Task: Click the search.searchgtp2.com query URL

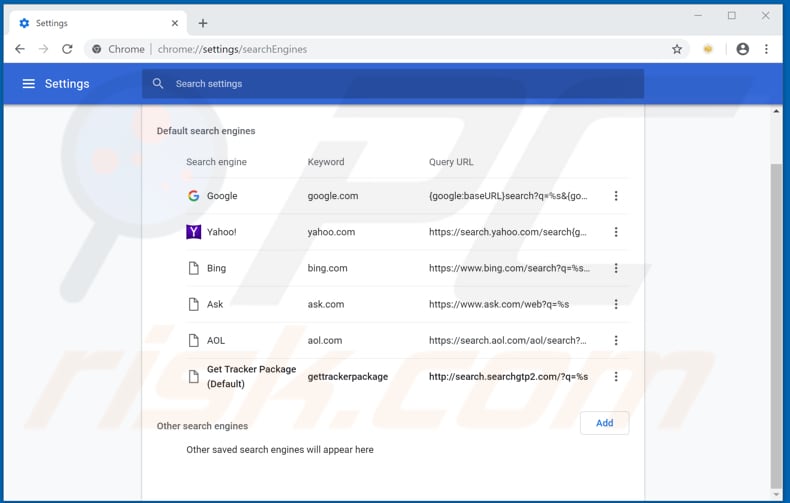Action: [x=509, y=376]
